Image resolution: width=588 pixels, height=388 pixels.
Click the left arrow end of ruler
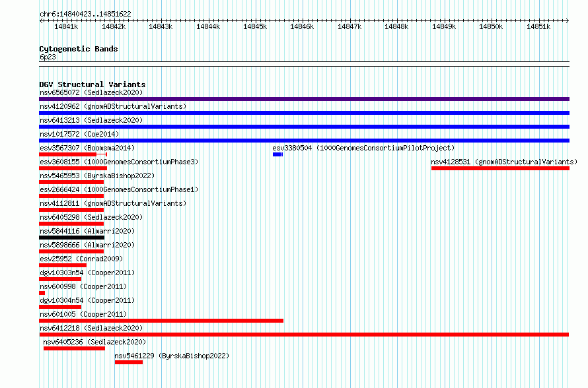tap(41, 20)
